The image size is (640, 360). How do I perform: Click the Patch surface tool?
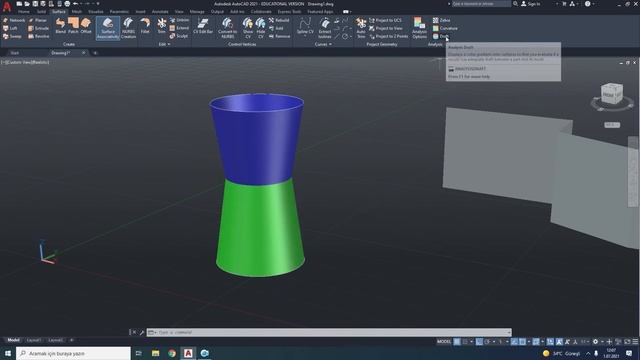point(73,26)
